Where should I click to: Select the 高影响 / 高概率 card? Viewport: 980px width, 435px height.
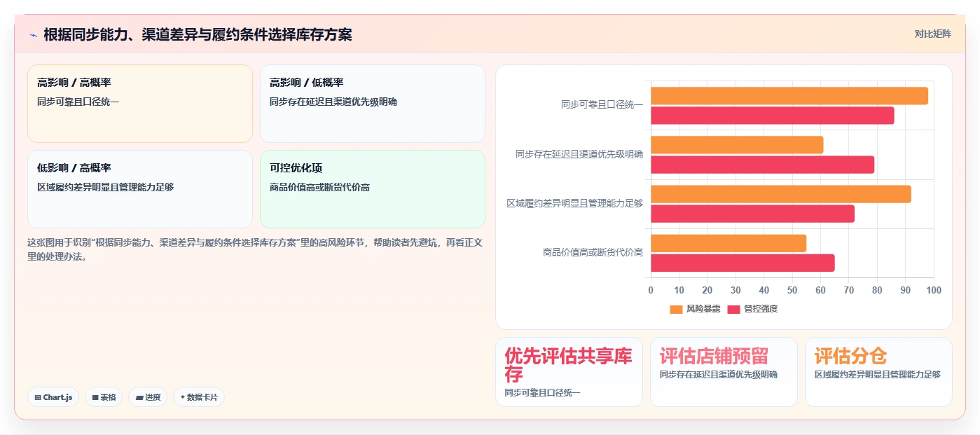(x=140, y=104)
